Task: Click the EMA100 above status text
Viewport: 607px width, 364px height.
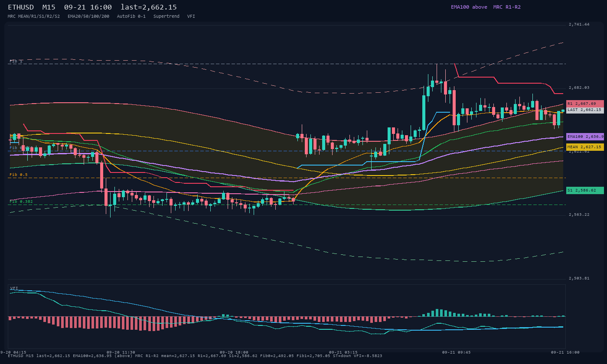Action: pos(469,7)
